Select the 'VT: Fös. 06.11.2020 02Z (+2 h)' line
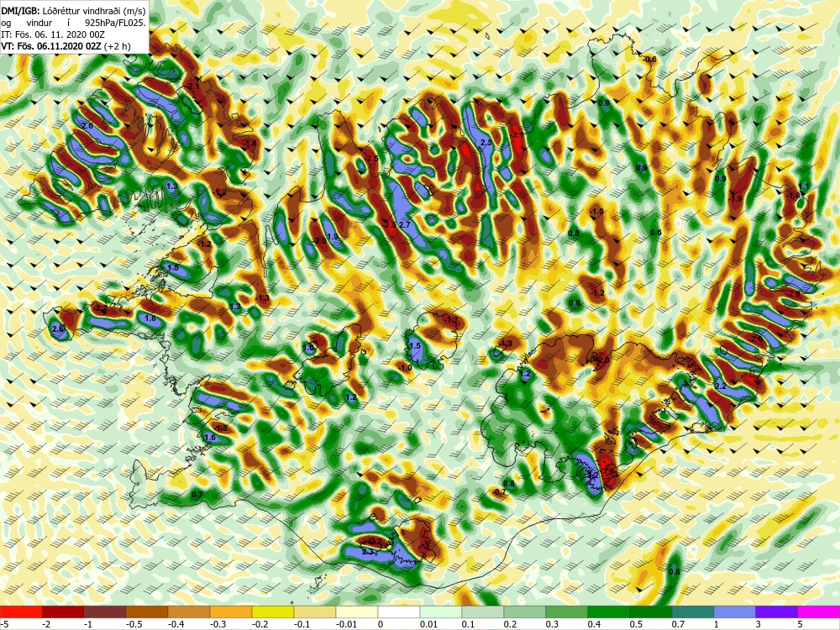 66,46
